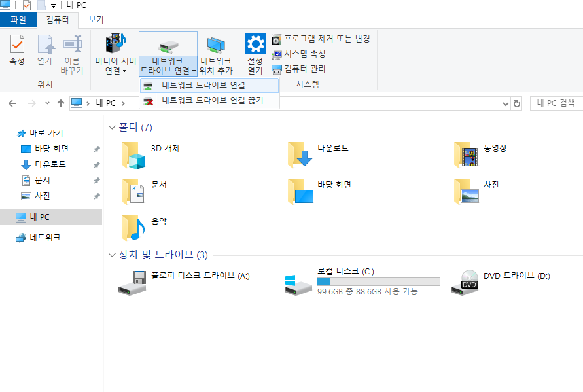
Task: Select the 플로피 디스크 드라이브 (A:) icon
Action: tap(132, 283)
